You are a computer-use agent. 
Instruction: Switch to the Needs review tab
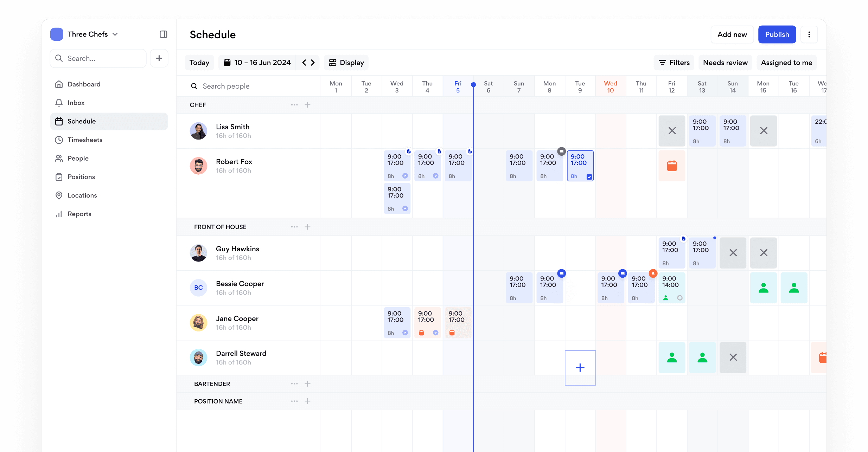tap(725, 62)
